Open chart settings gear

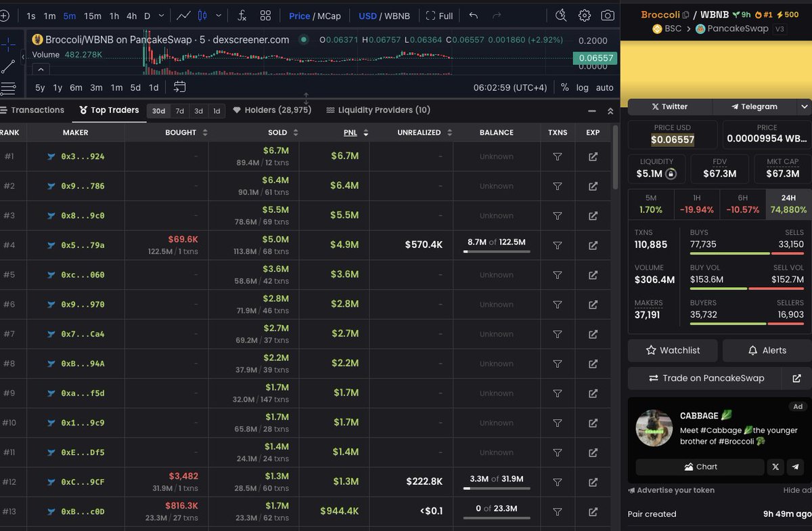click(585, 16)
